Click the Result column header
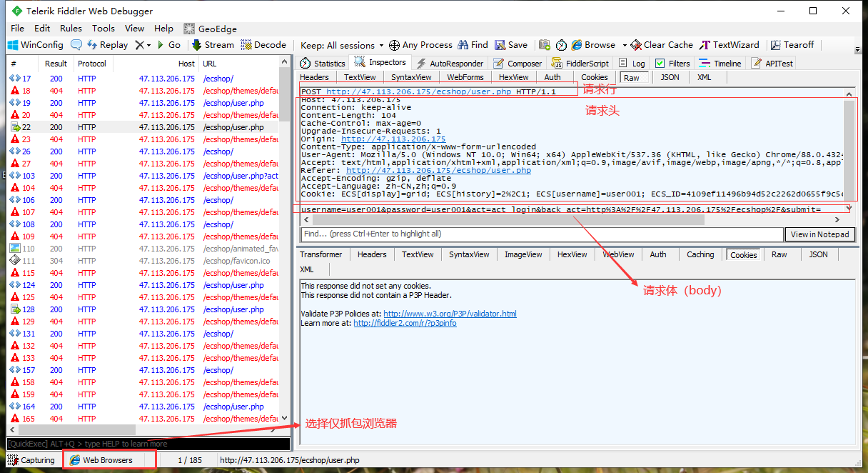 pyautogui.click(x=56, y=64)
